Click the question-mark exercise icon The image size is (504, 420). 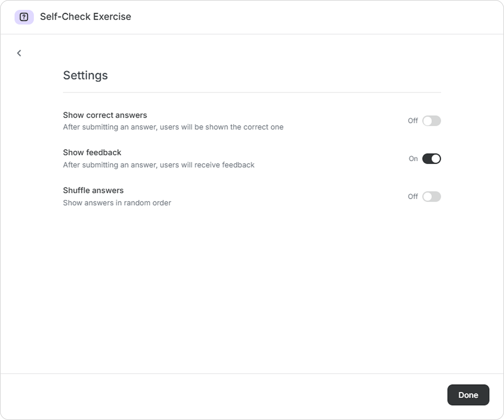[x=24, y=17]
